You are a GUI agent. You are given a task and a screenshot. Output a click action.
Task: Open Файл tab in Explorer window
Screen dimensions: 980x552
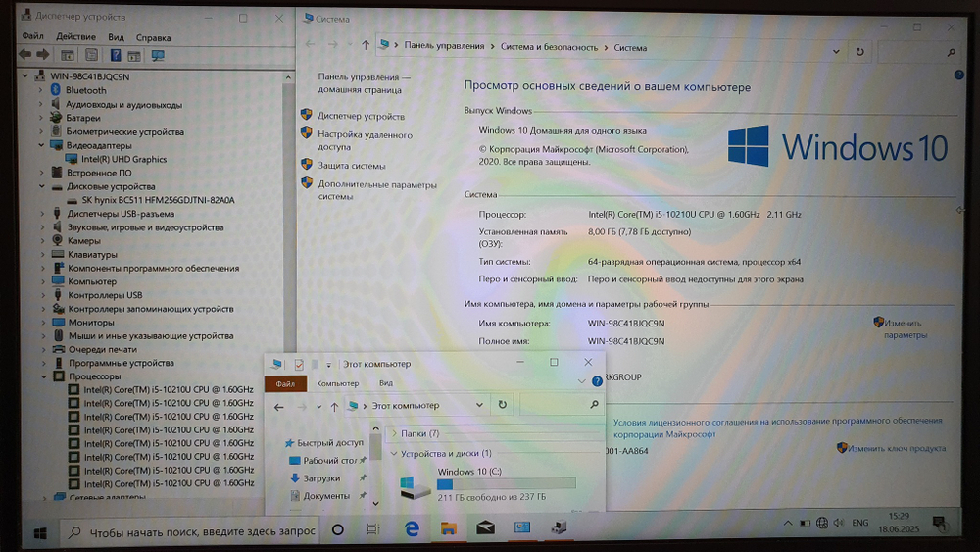click(x=285, y=383)
